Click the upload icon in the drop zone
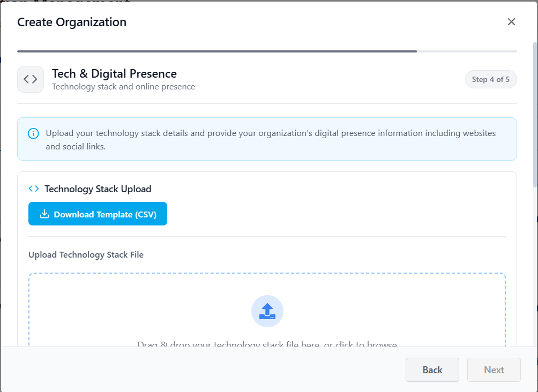The height and width of the screenshot is (392, 538). click(267, 311)
